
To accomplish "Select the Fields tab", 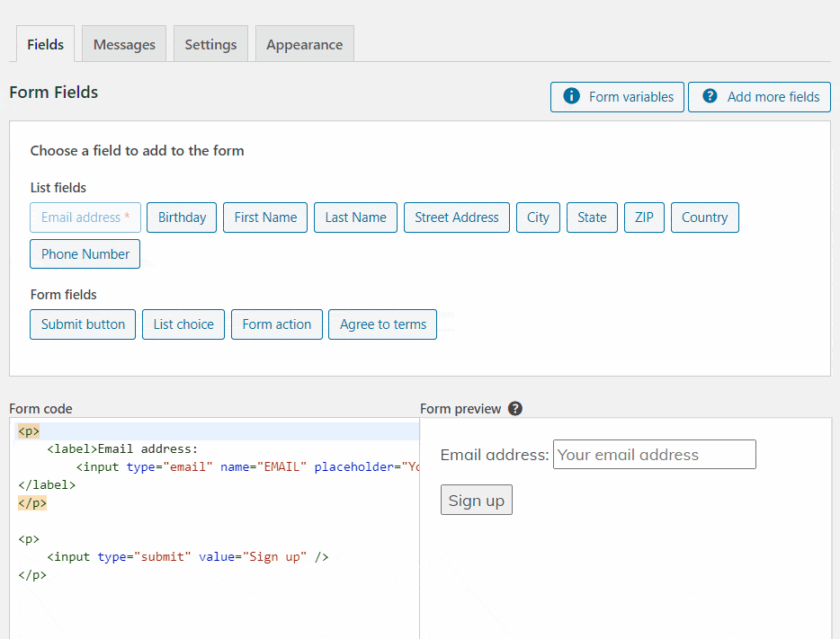I will point(45,43).
